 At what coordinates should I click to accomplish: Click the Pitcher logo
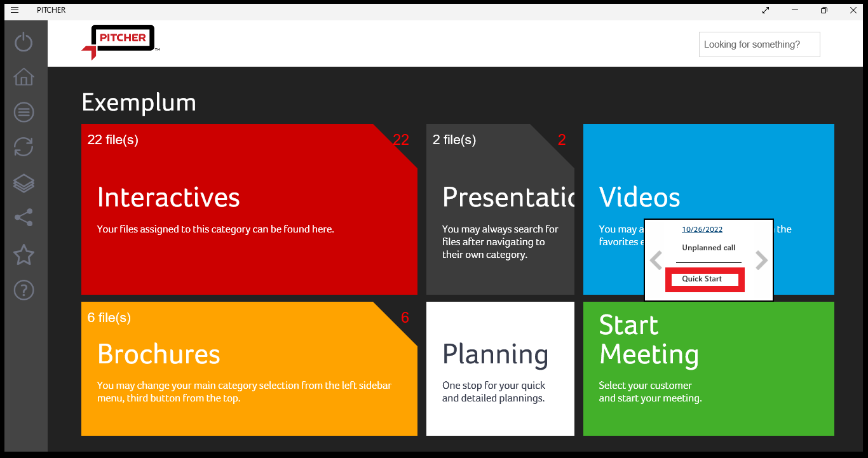click(x=121, y=43)
